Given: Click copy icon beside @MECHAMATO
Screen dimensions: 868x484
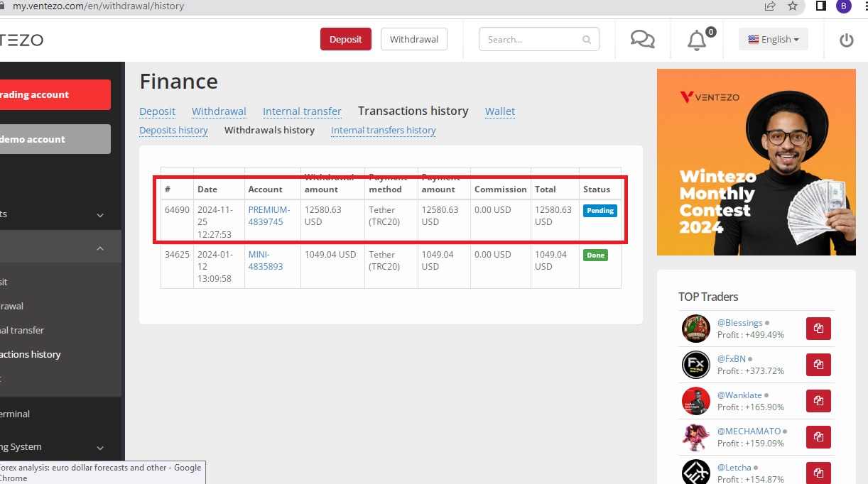Looking at the screenshot, I should pyautogui.click(x=818, y=437).
